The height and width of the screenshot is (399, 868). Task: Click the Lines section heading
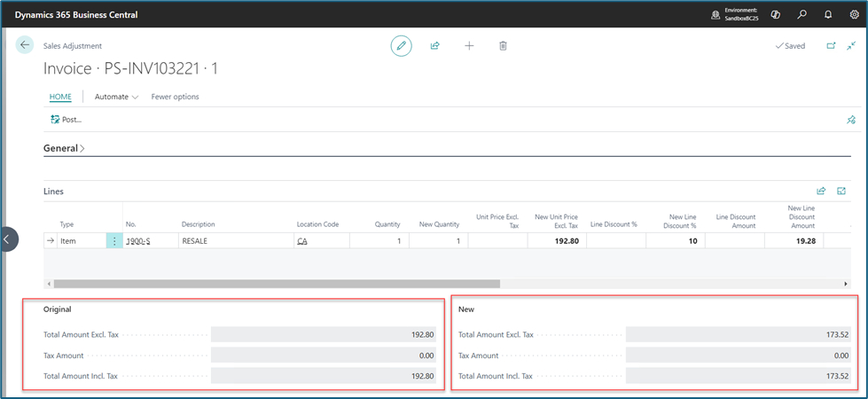click(x=53, y=192)
